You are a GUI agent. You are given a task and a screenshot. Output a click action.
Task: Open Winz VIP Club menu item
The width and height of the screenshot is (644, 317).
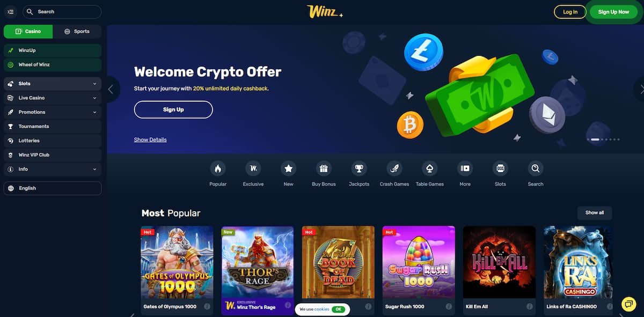point(53,155)
